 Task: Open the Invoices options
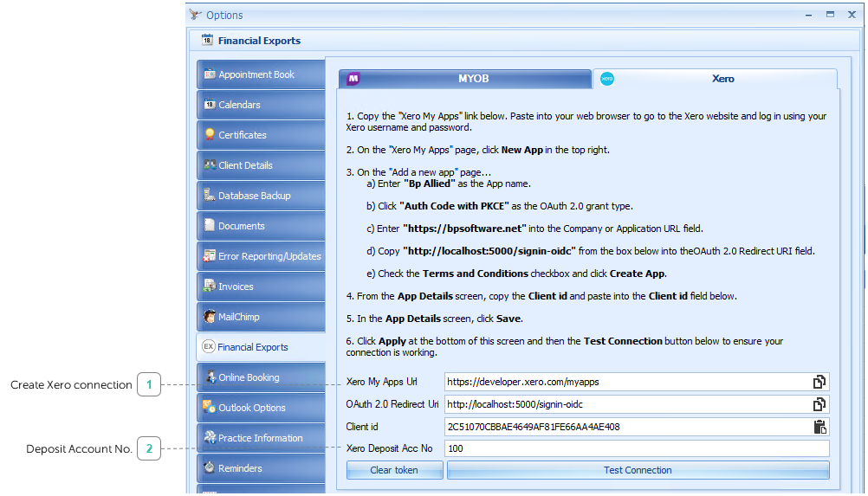(x=261, y=287)
